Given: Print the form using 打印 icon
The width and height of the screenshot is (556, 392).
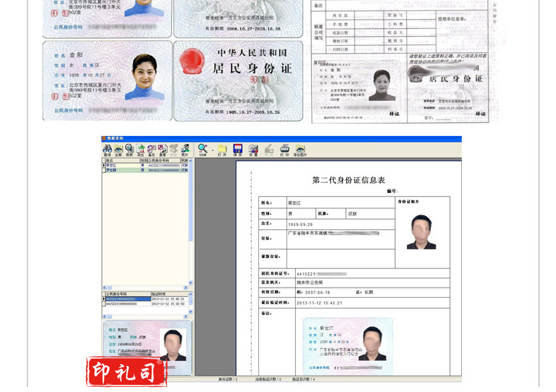Looking at the screenshot, I should pyautogui.click(x=285, y=150).
